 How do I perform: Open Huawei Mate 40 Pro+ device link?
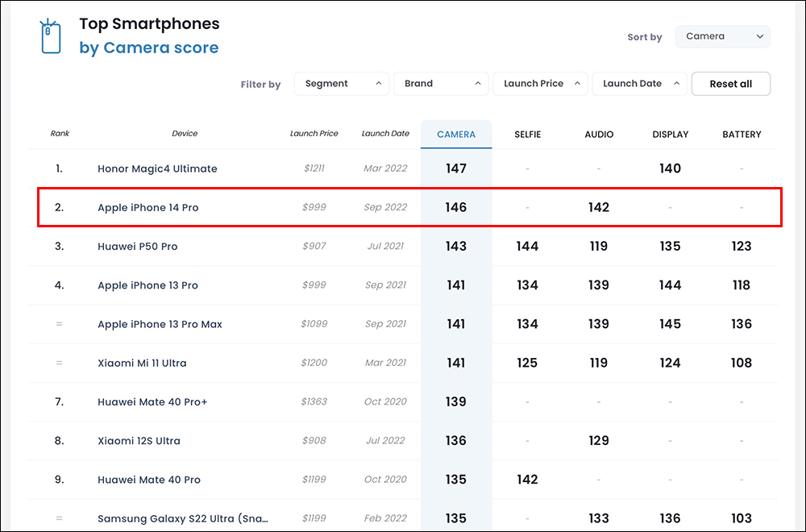click(x=152, y=402)
